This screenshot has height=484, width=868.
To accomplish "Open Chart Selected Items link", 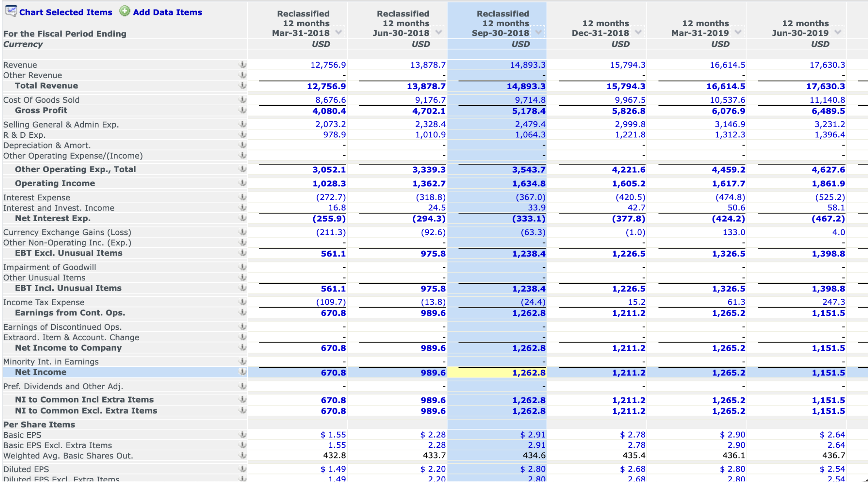I will 66,12.
